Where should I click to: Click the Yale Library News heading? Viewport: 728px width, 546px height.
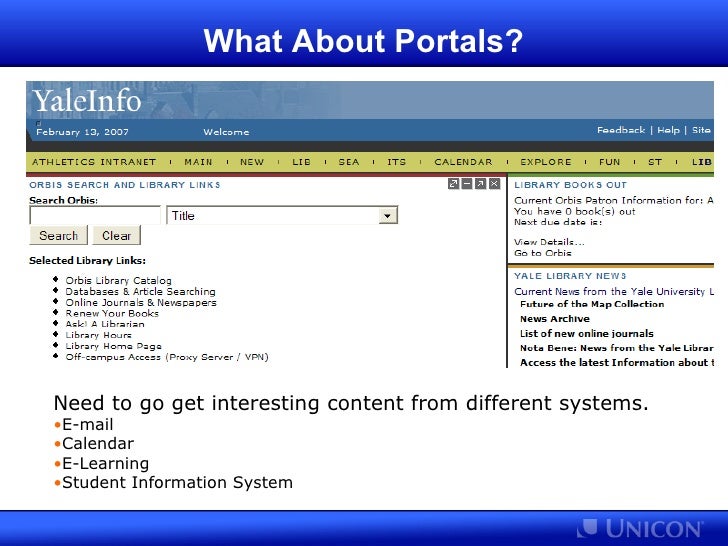pyautogui.click(x=570, y=276)
